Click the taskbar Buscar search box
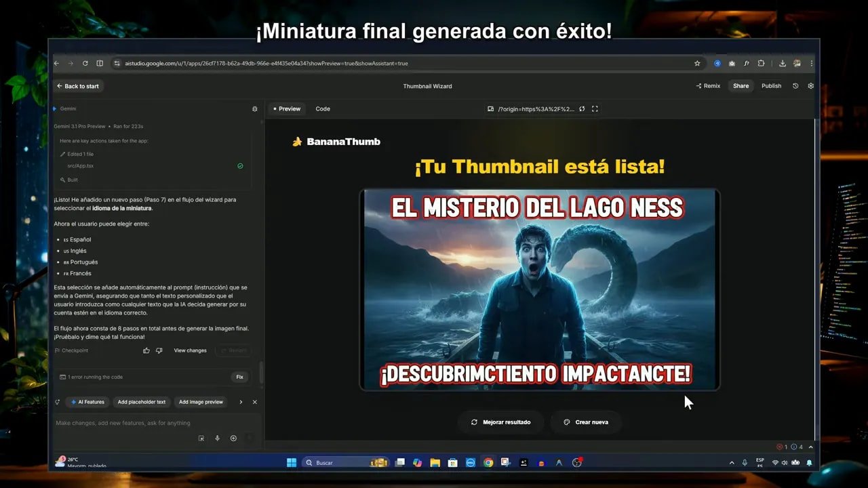868x488 pixels. pyautogui.click(x=344, y=463)
